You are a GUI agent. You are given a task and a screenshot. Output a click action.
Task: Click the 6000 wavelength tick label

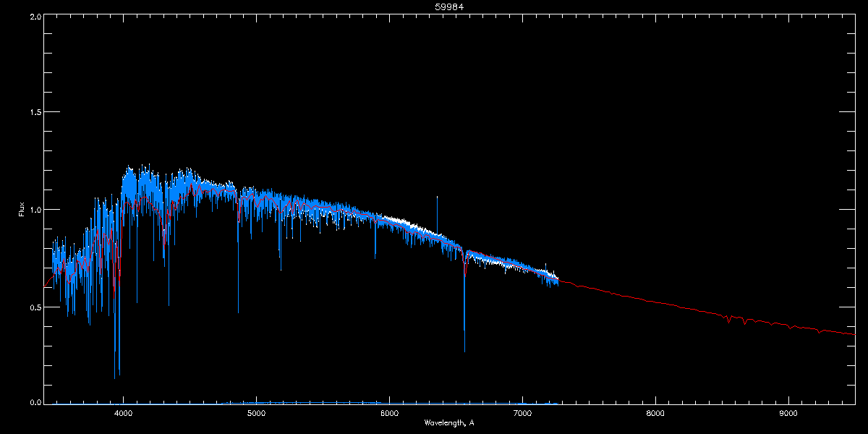click(389, 414)
